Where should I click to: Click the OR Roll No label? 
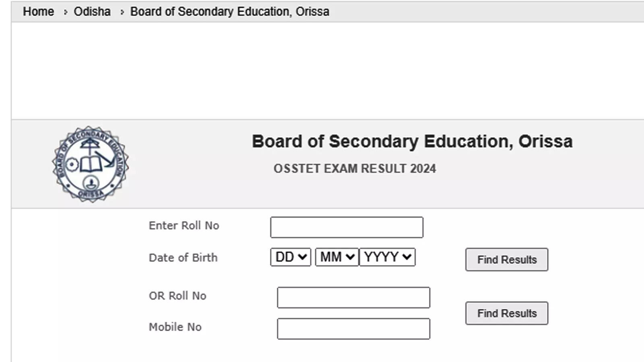[x=178, y=296]
